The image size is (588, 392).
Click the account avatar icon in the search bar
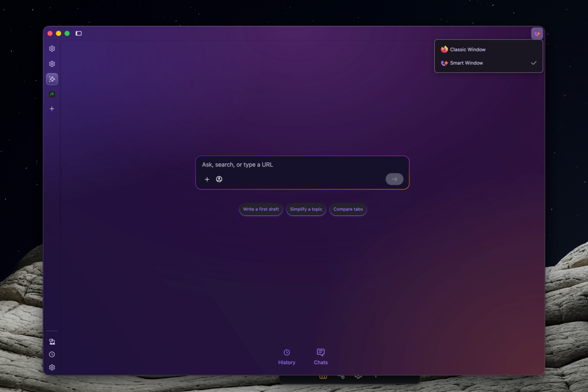pyautogui.click(x=219, y=179)
